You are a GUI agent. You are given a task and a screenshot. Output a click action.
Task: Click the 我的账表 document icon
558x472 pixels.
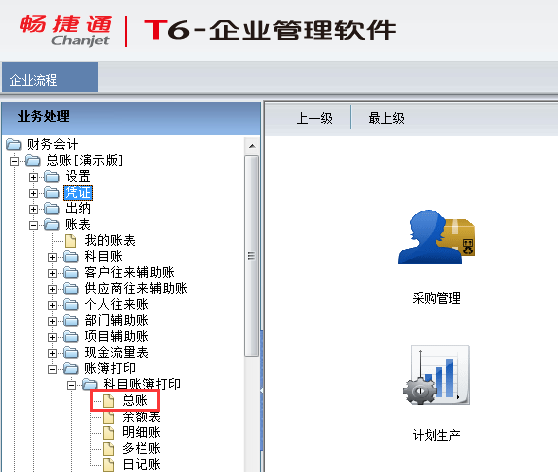[70, 241]
